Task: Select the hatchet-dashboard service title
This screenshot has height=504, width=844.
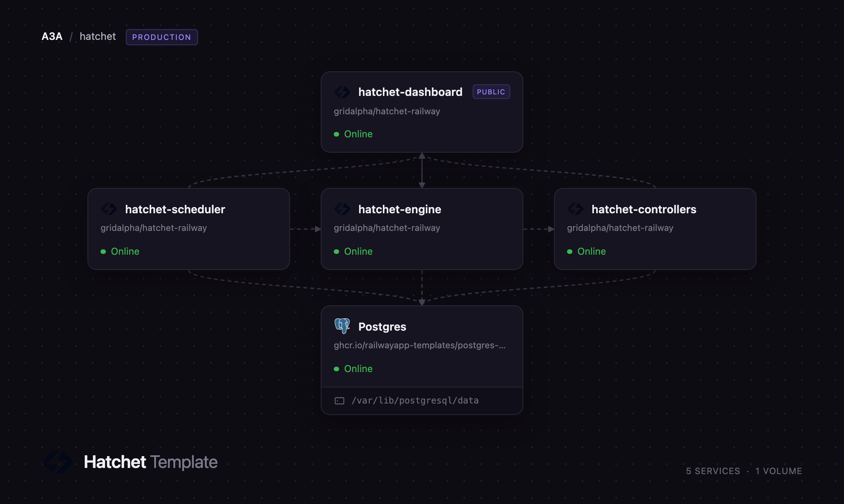Action: (410, 92)
